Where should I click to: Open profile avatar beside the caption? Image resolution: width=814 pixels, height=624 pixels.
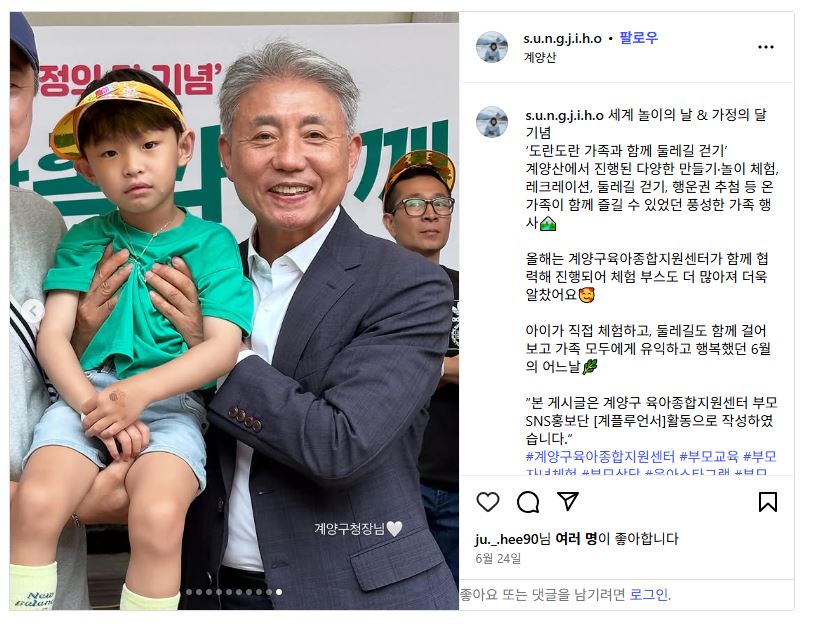492,122
